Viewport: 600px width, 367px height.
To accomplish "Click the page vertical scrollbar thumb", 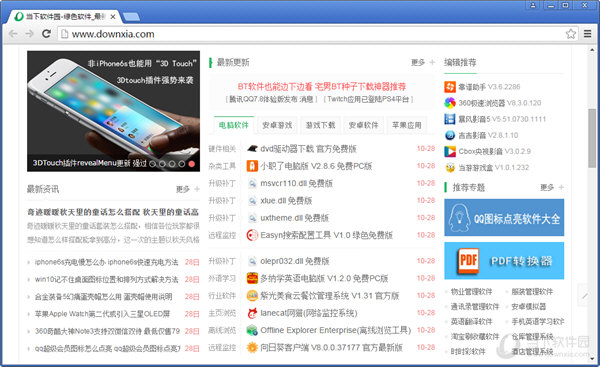I will (592, 138).
